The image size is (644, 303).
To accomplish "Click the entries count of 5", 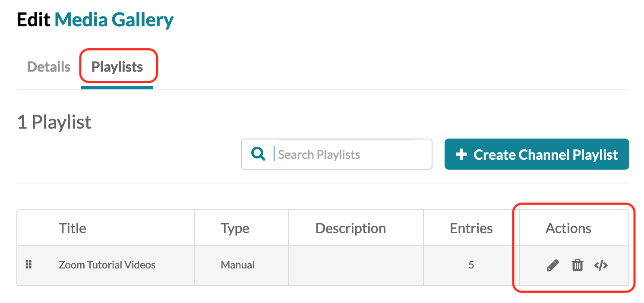I will 471,265.
